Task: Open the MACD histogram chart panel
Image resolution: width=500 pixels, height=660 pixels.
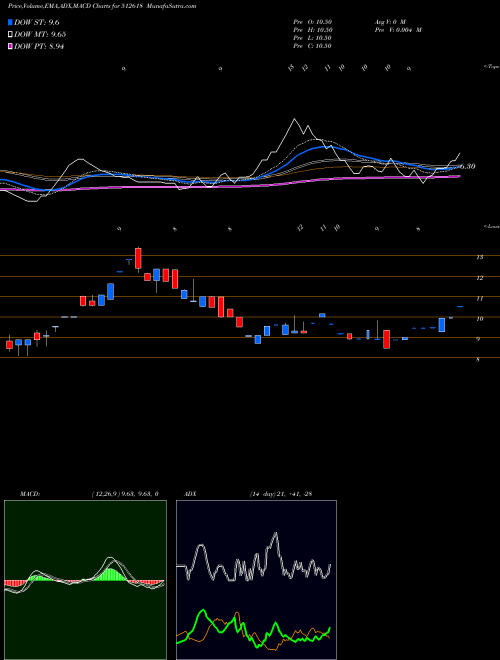Action: point(85,580)
